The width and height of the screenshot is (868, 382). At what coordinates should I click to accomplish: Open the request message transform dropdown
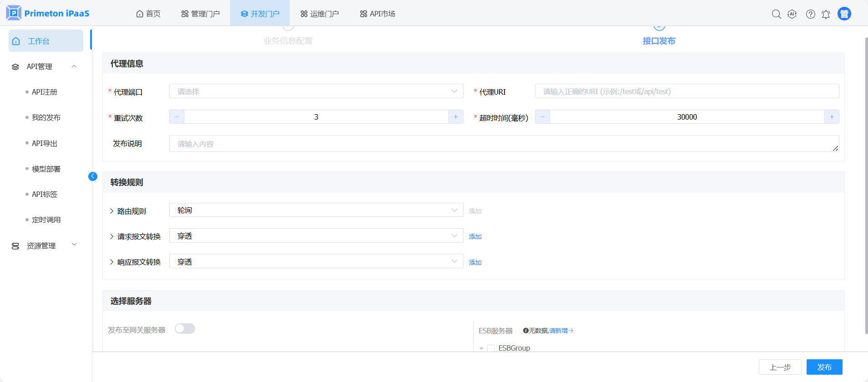tap(316, 236)
